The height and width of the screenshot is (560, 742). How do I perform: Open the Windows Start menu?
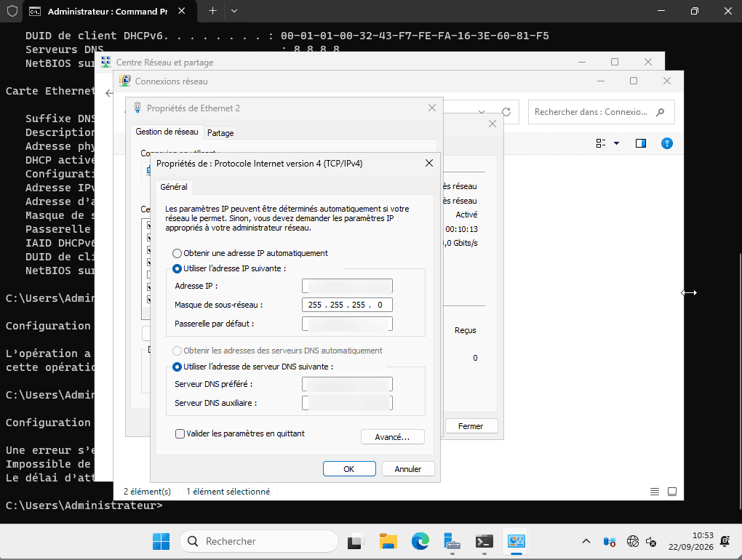[161, 542]
